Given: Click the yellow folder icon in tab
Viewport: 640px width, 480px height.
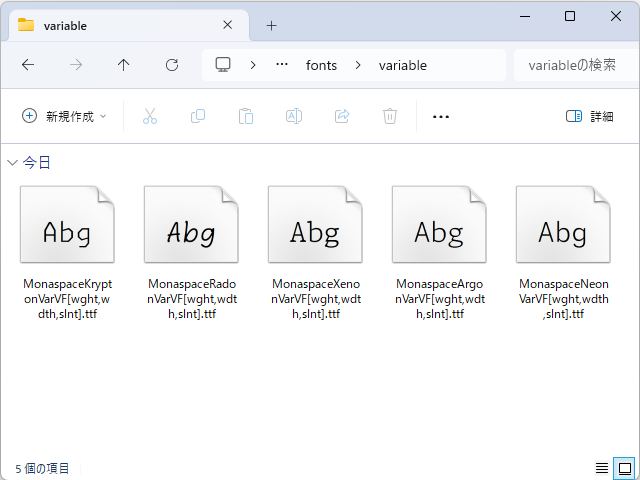Looking at the screenshot, I should point(26,25).
